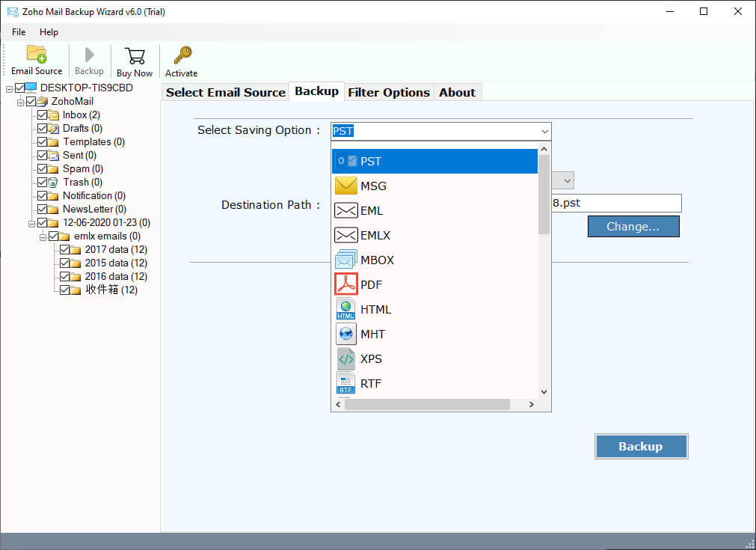Click the Trash folder icon
756x550 pixels.
click(54, 183)
